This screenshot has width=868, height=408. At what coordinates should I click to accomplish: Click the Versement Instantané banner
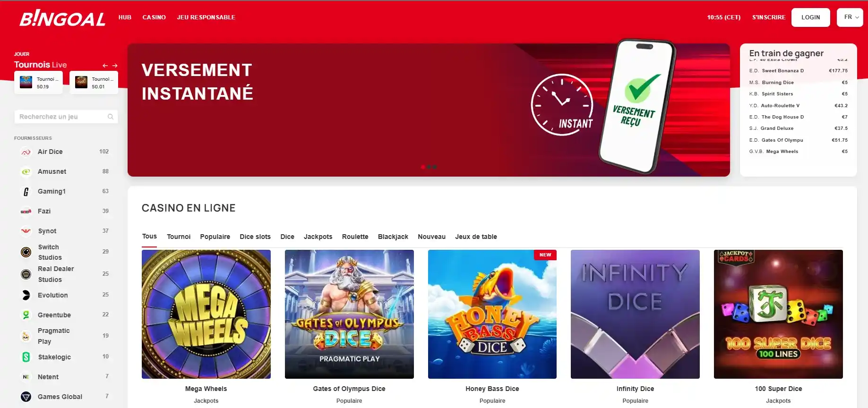pyautogui.click(x=429, y=110)
